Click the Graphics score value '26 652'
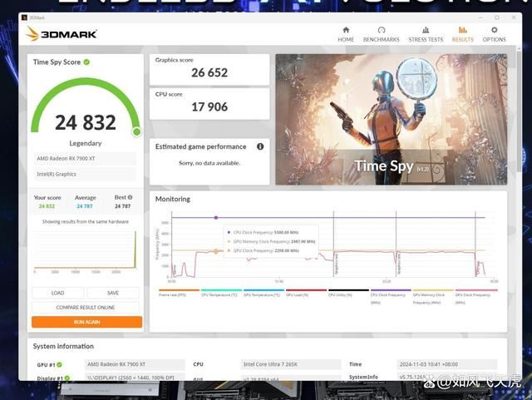Image resolution: width=532 pixels, height=400 pixels. pyautogui.click(x=209, y=72)
